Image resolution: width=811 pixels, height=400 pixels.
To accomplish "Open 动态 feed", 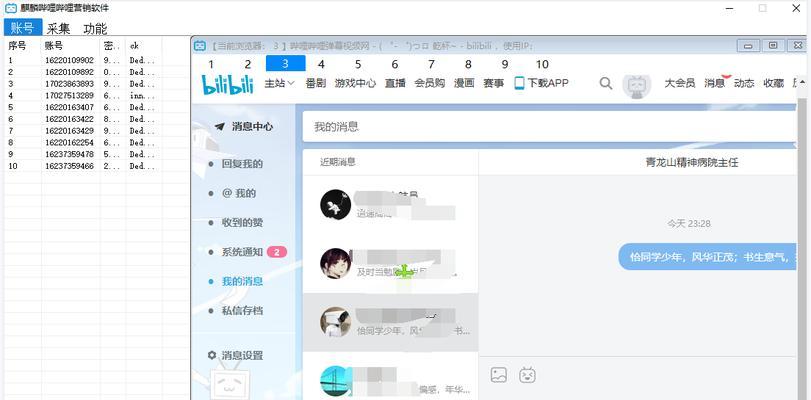I will (x=744, y=83).
